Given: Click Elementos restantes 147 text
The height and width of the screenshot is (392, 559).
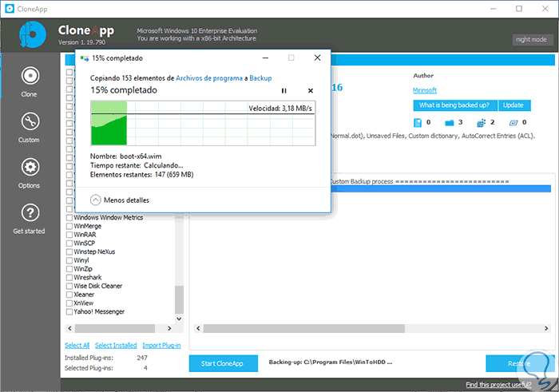Looking at the screenshot, I should point(141,175).
